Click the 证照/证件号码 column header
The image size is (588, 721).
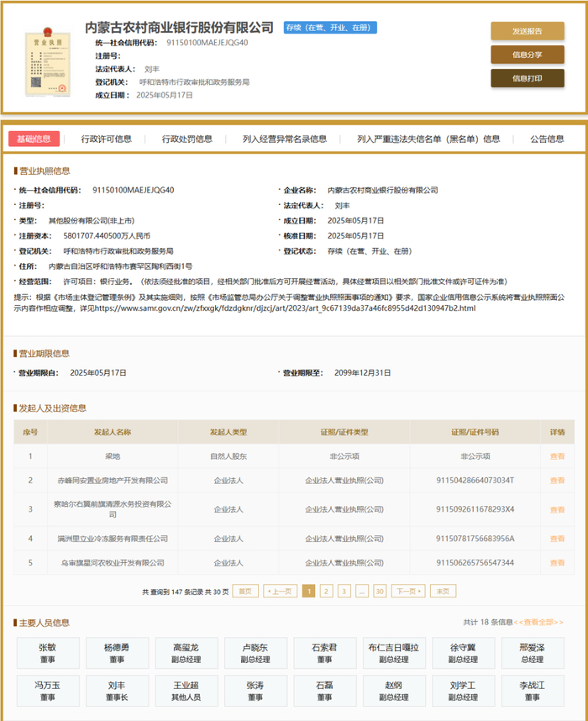click(x=475, y=432)
